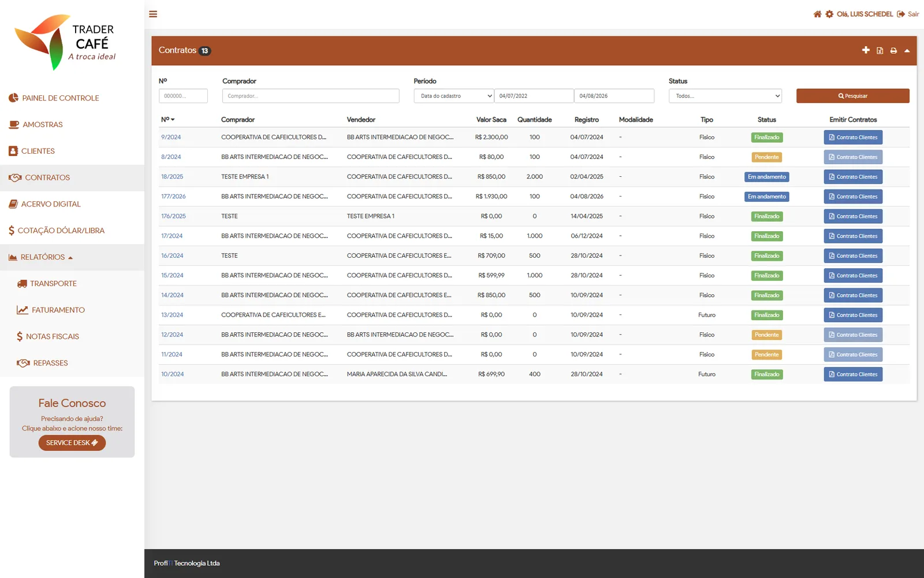Click the Vendedor column header
The width and height of the screenshot is (924, 578).
361,120
